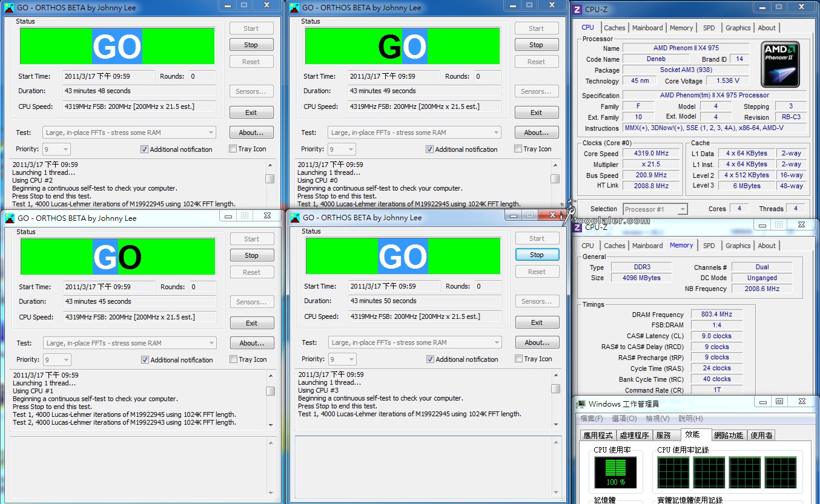Open the Test dropdown in the CPU #3 ORTHOS window
820x504 pixels.
tap(415, 342)
